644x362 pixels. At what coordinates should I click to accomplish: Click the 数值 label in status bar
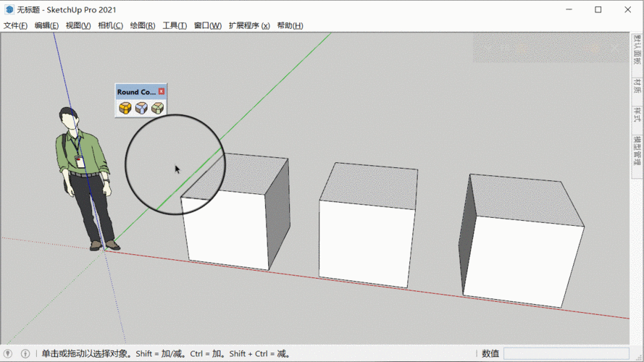(x=490, y=353)
